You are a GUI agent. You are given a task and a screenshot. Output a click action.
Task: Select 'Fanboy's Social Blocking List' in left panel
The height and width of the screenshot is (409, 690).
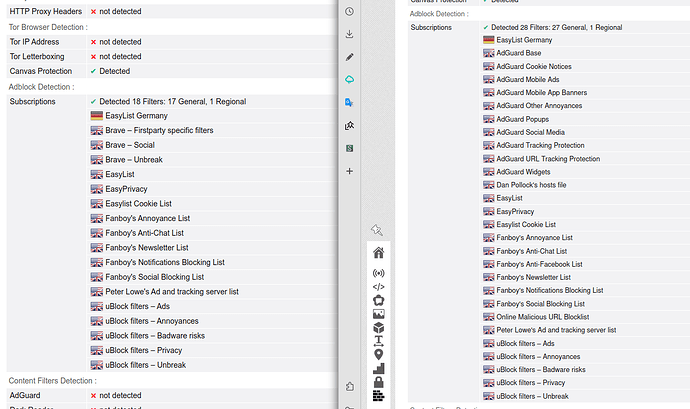pyautogui.click(x=154, y=277)
